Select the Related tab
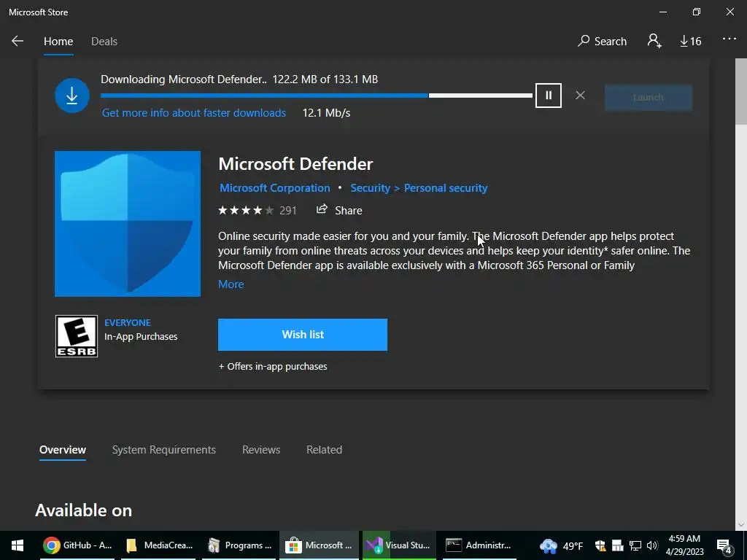The width and height of the screenshot is (747, 560). click(x=324, y=450)
